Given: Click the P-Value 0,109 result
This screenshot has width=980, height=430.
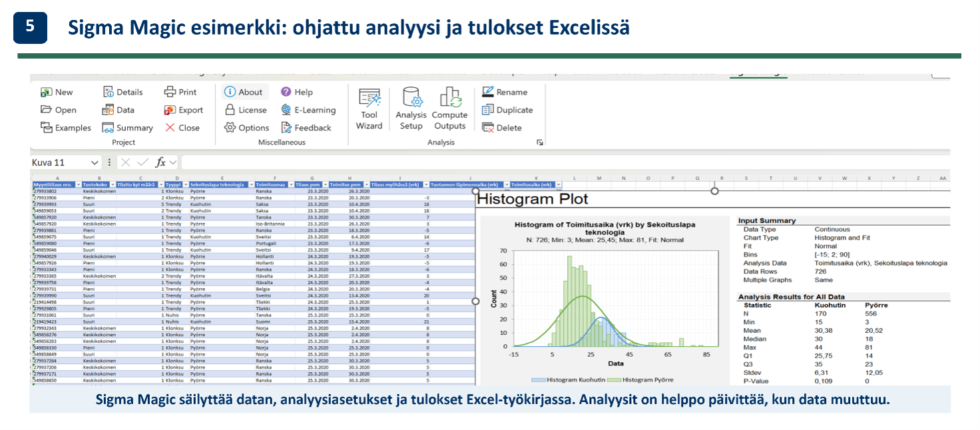Looking at the screenshot, I should (824, 381).
